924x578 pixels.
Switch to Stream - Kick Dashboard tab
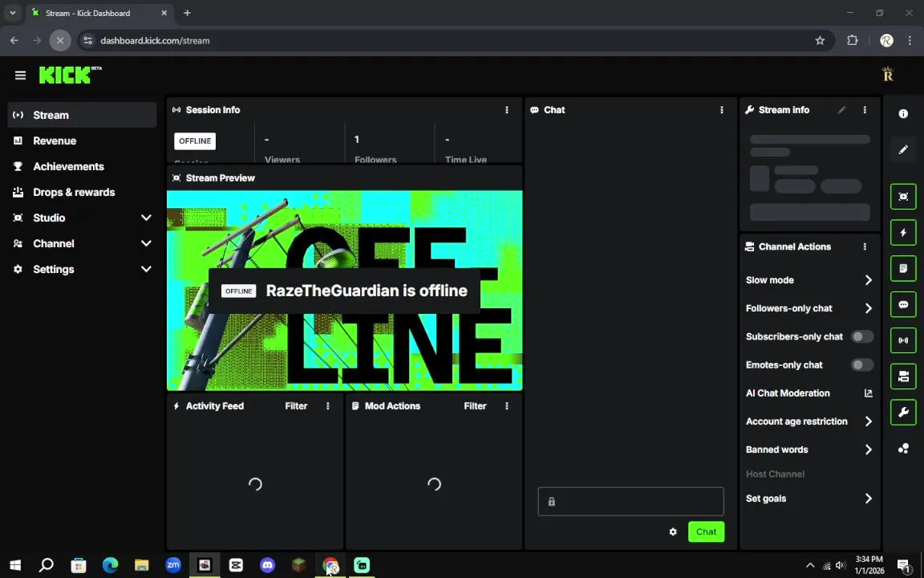(99, 13)
